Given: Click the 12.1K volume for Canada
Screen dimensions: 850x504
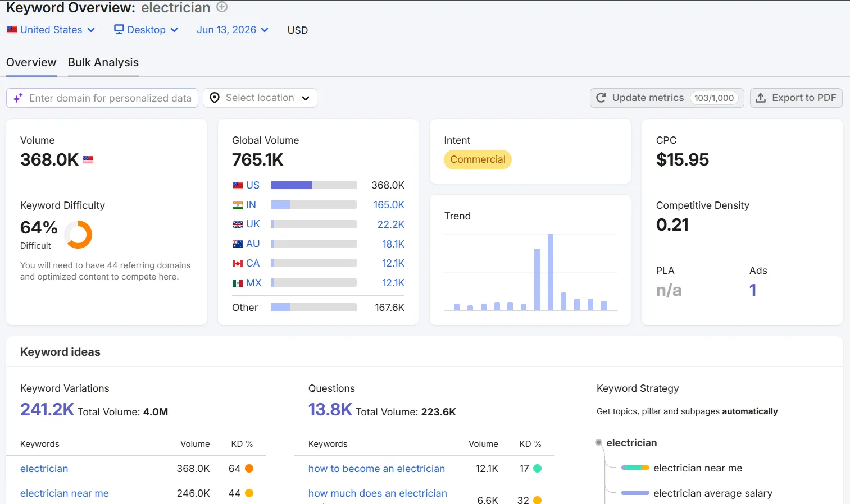Looking at the screenshot, I should (x=393, y=263).
